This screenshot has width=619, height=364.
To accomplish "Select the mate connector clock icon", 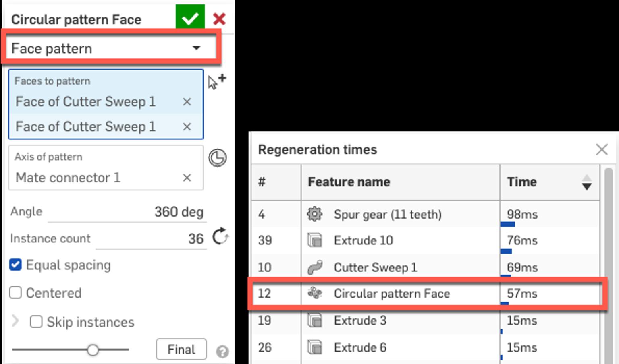I will point(216,158).
